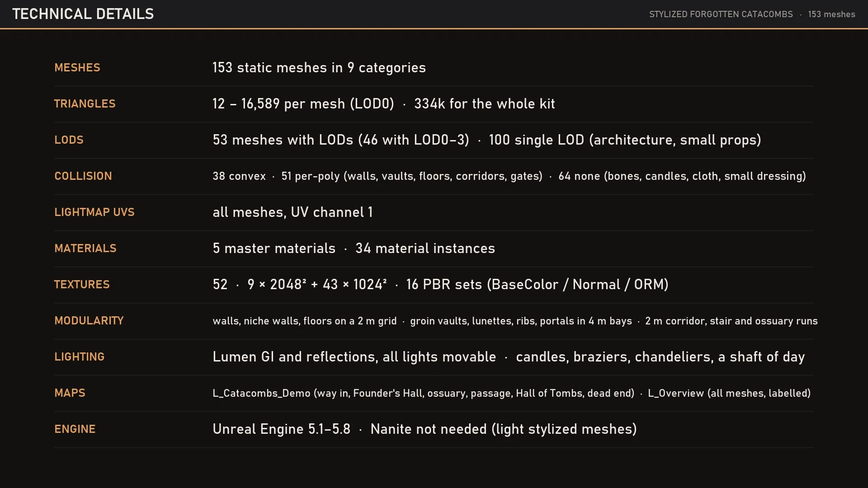The height and width of the screenshot is (488, 868).
Task: Click 'Nanite not needed (light stylized meshes)'
Action: click(x=504, y=429)
